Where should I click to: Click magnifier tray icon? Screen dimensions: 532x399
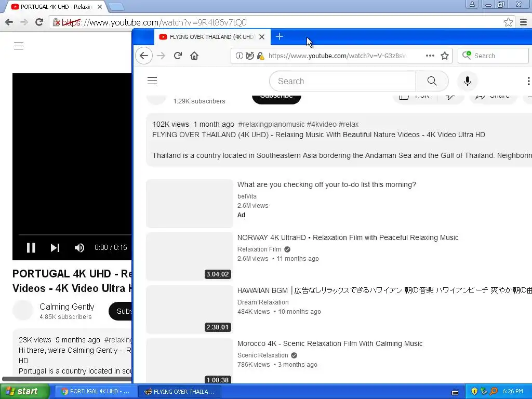[x=494, y=392]
